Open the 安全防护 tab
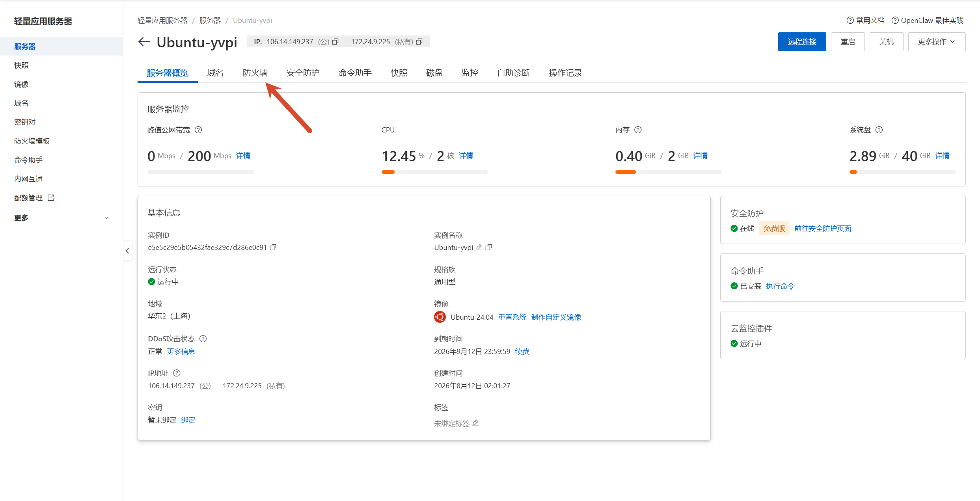This screenshot has width=980, height=501. [303, 73]
